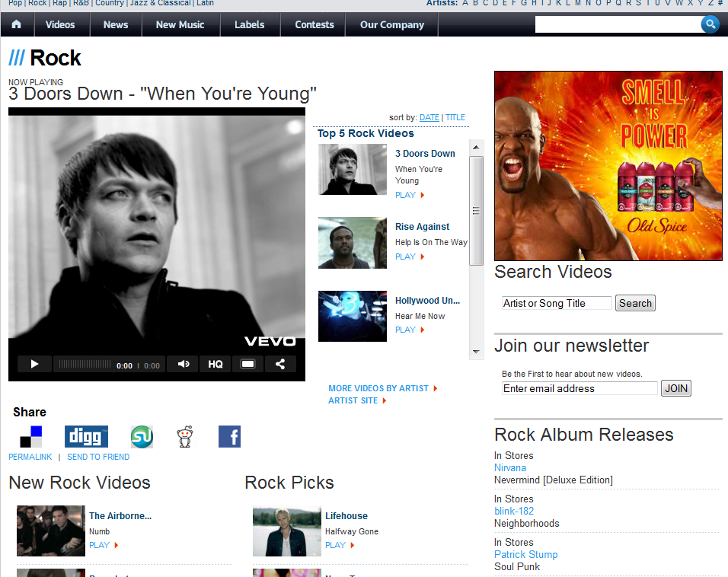Open the video player share icon
This screenshot has width=728, height=577.
[280, 364]
